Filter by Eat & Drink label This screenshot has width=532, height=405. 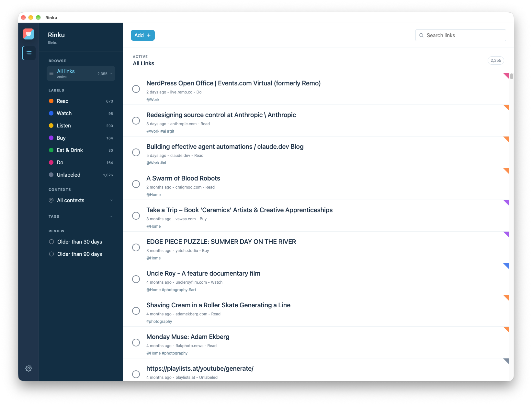point(81,150)
